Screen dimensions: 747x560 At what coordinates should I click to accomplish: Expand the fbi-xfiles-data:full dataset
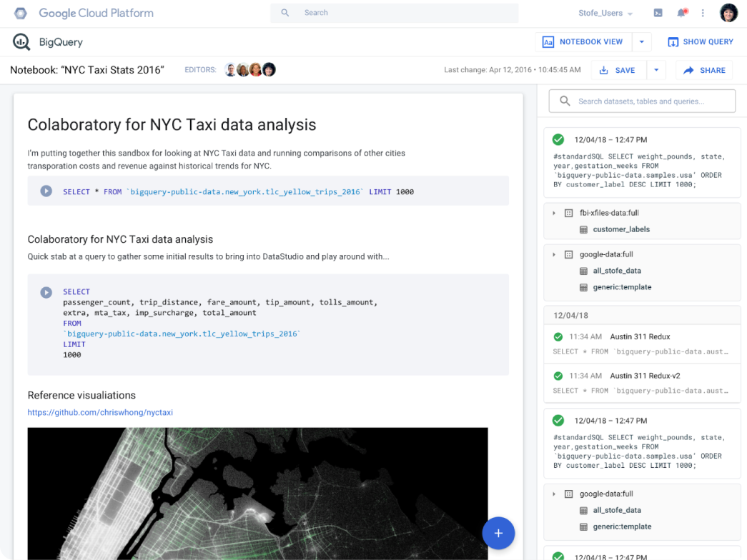(x=554, y=213)
